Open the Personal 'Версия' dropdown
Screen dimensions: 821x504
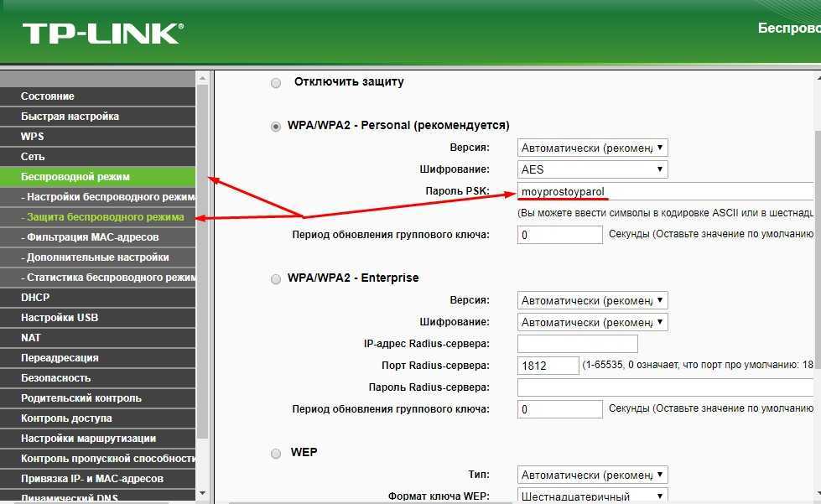point(592,148)
